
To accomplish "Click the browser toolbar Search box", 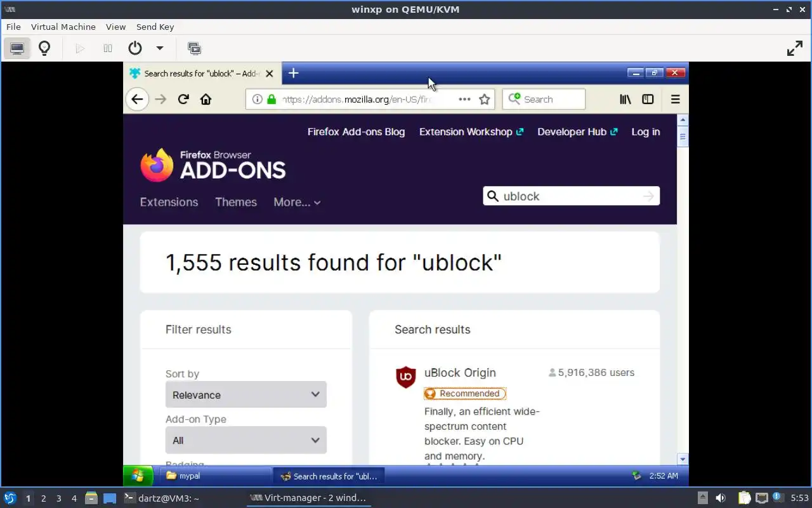I will 544,99.
